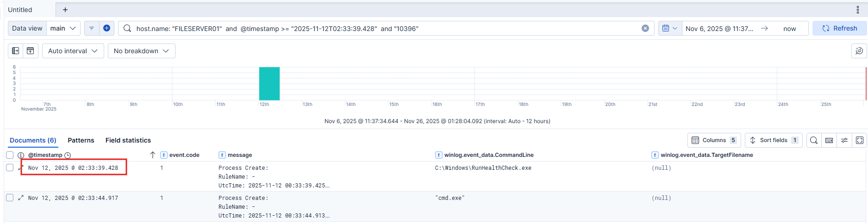Hide the chart using the collapse icon
The image size is (868, 224).
coord(30,51)
